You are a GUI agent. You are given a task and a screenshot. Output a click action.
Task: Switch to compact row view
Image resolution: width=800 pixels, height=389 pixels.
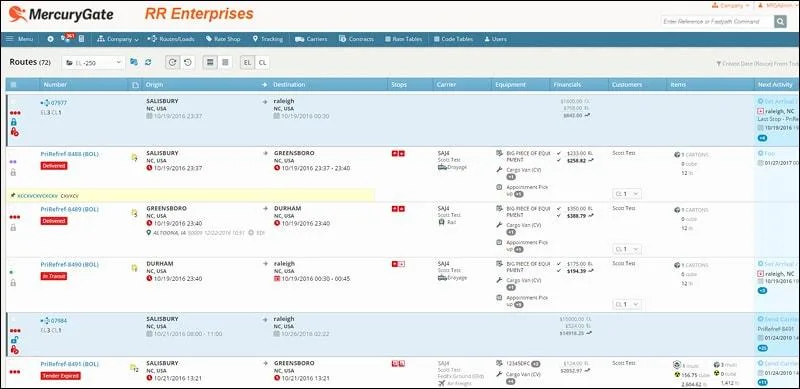pyautogui.click(x=224, y=62)
